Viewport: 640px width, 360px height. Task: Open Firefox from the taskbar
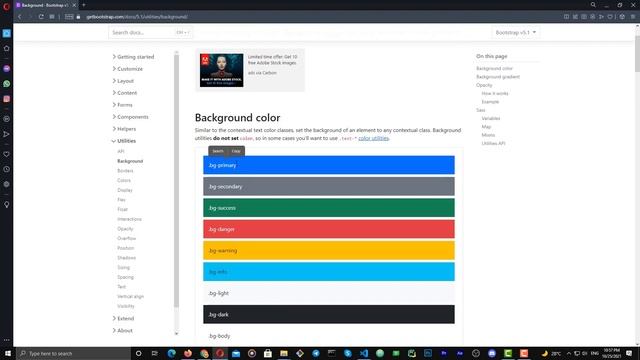coord(188,353)
